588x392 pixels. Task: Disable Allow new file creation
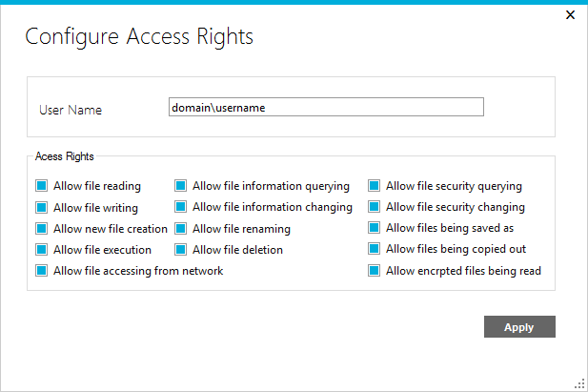tap(42, 229)
